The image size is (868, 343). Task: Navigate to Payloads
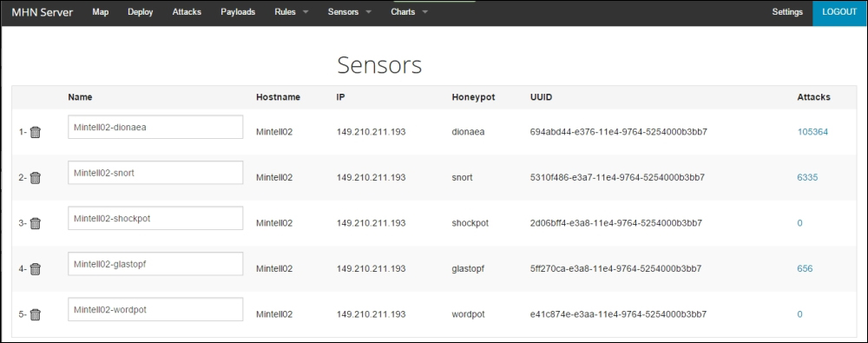click(x=238, y=12)
